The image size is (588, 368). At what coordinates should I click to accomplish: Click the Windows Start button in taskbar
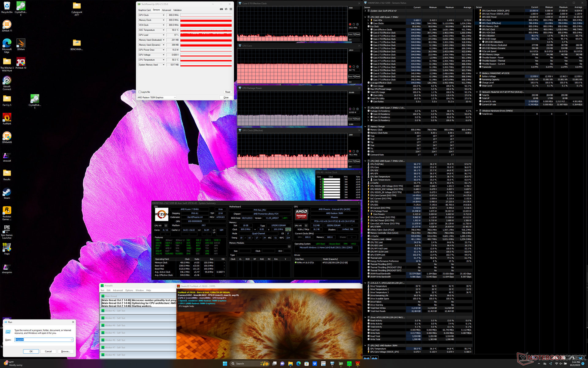point(225,364)
